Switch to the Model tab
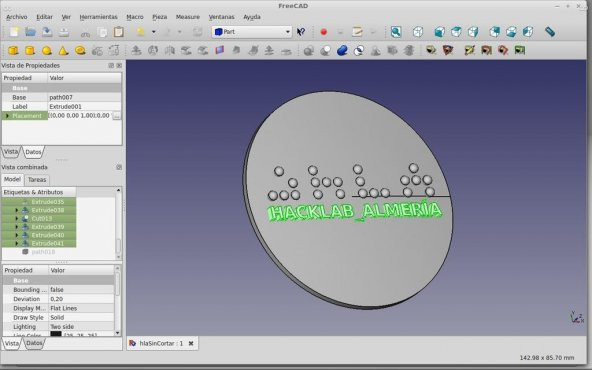 point(12,179)
